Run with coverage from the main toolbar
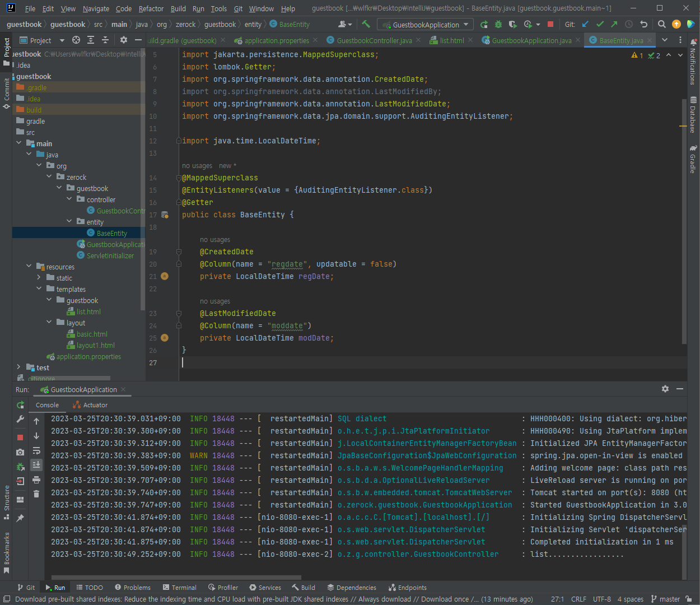The image size is (700, 605). point(512,24)
